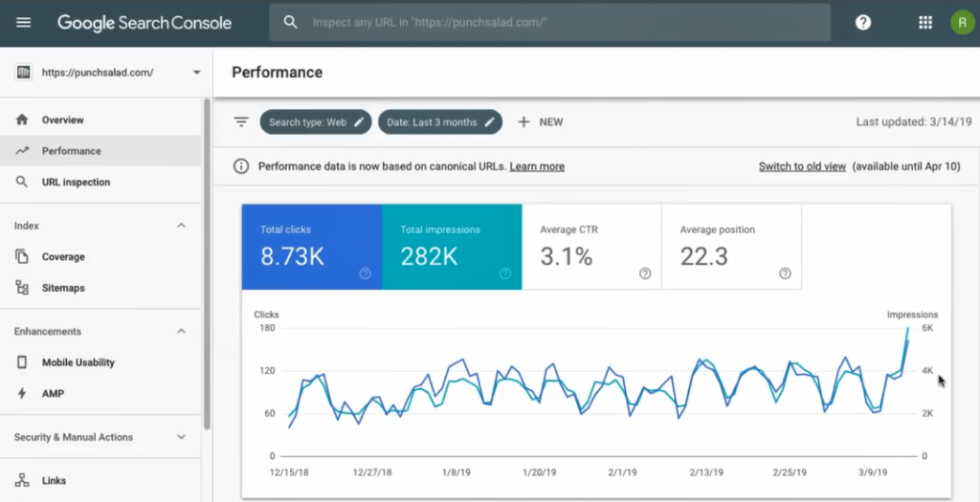Open help icon on Total clicks card

pos(366,273)
